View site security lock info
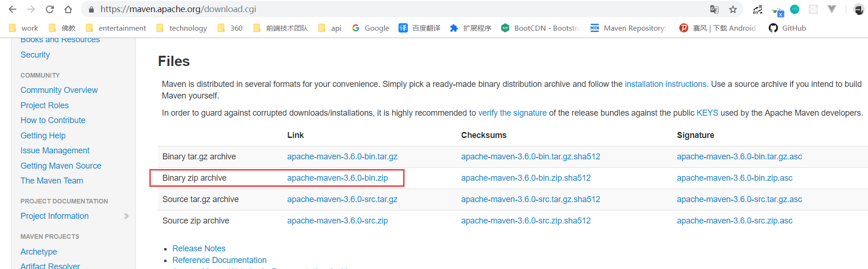868x269 pixels. click(91, 9)
